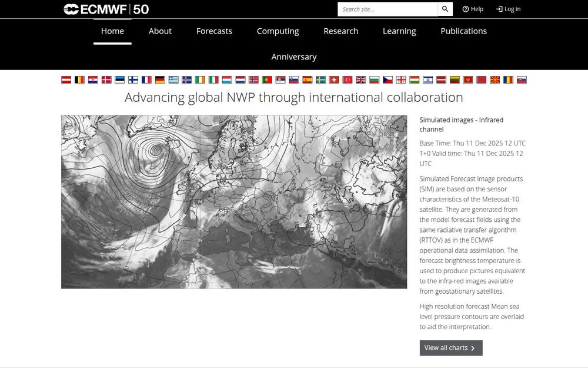Open the Help link
The width and height of the screenshot is (588, 368).
point(473,9)
